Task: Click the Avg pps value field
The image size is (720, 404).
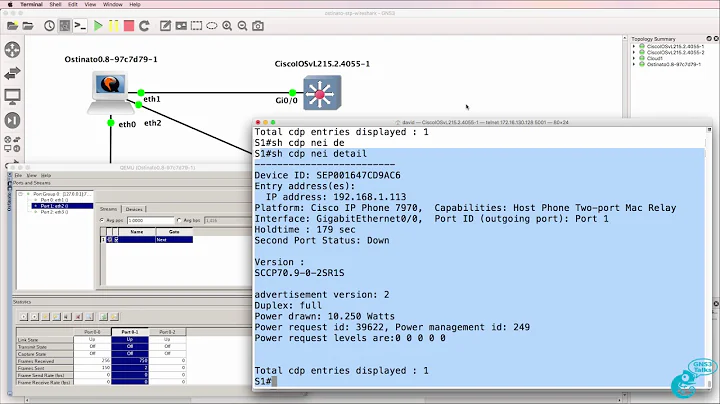Action: 151,220
